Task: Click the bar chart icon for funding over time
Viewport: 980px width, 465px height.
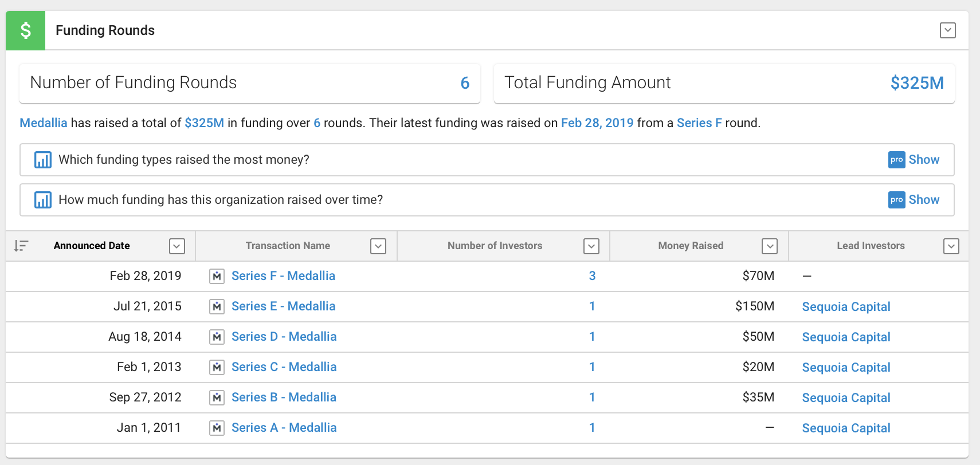Action: point(43,200)
